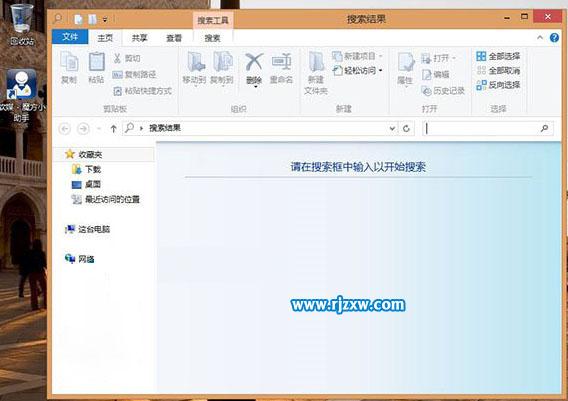The image size is (568, 401).
Task: Click the 新建文件夹 new folder icon
Action: [316, 62]
